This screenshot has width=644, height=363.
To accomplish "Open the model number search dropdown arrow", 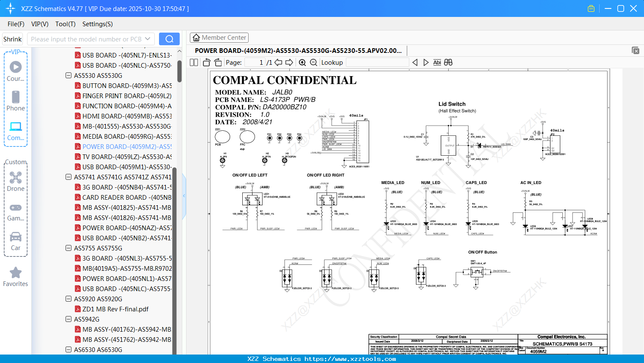I will 148,39.
